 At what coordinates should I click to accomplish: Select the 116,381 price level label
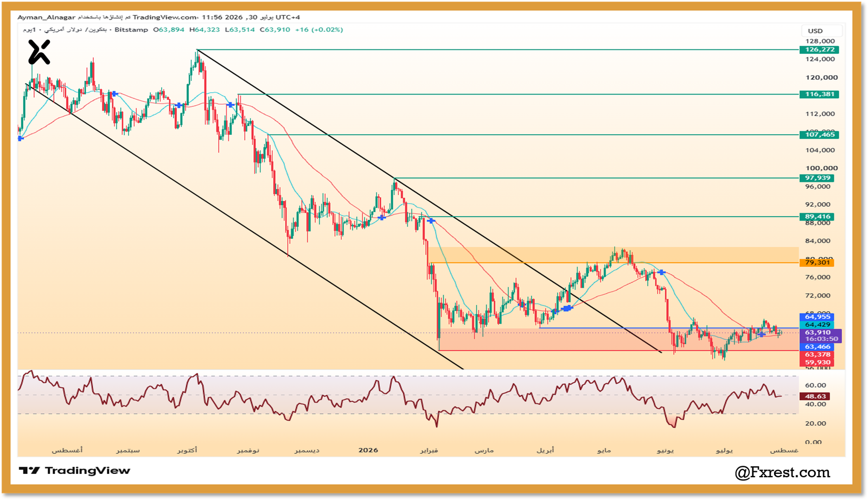pyautogui.click(x=819, y=94)
